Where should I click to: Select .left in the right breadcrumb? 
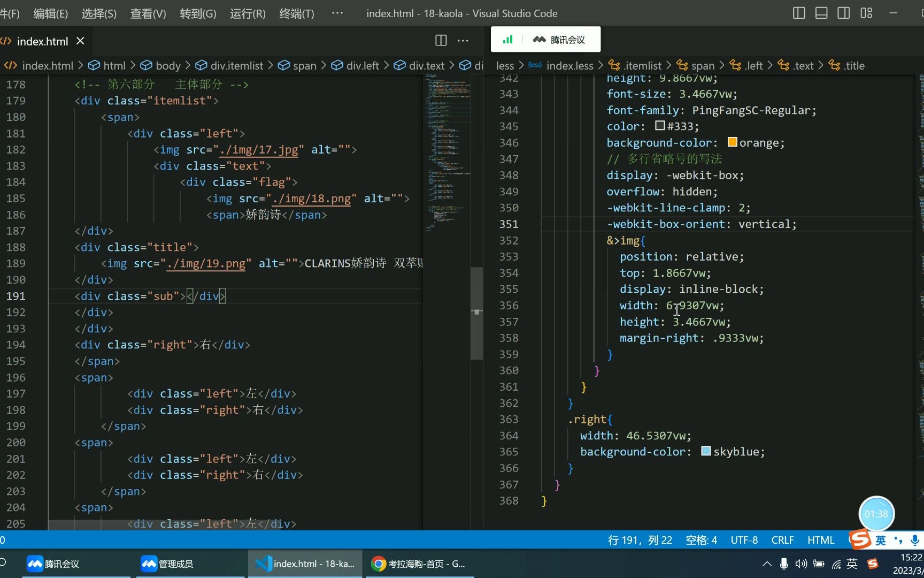[x=754, y=66]
